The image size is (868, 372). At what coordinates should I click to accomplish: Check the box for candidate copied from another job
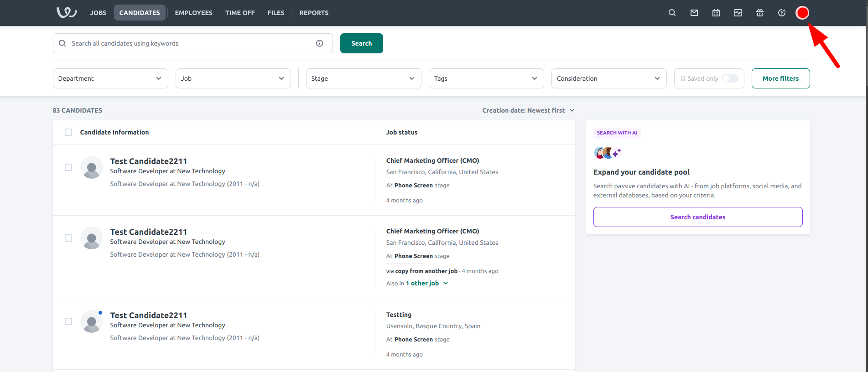[x=68, y=238]
